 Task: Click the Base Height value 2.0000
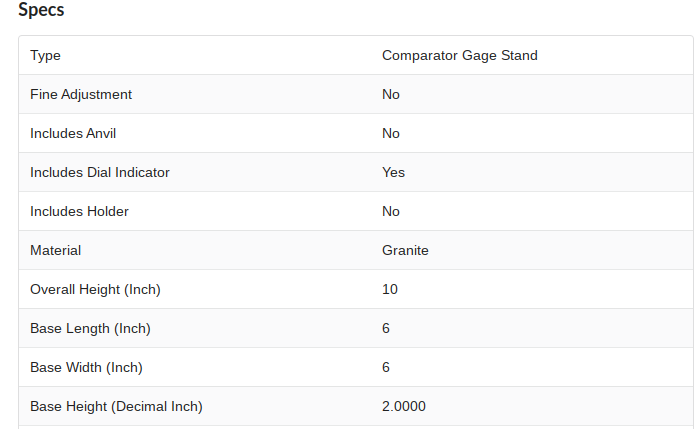404,407
